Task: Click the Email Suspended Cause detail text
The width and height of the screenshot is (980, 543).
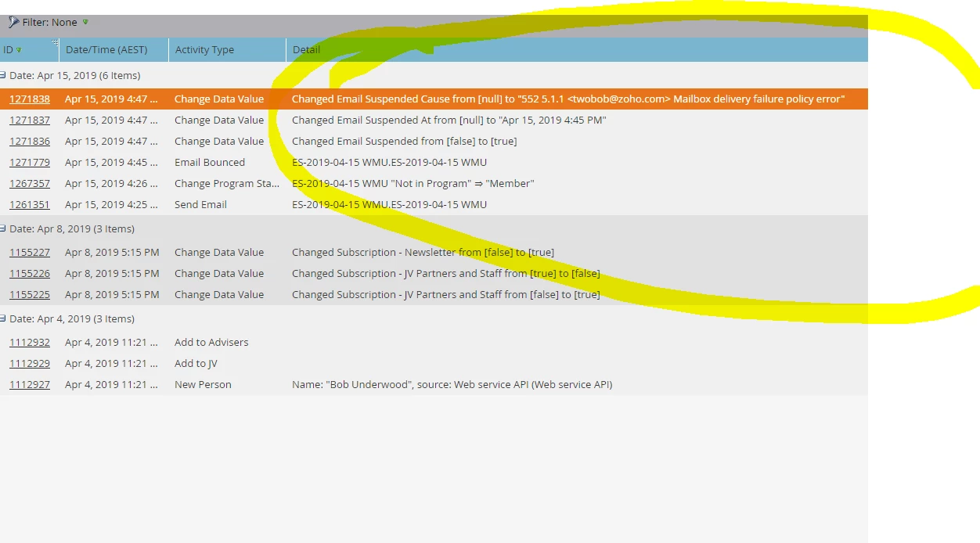Action: click(568, 99)
